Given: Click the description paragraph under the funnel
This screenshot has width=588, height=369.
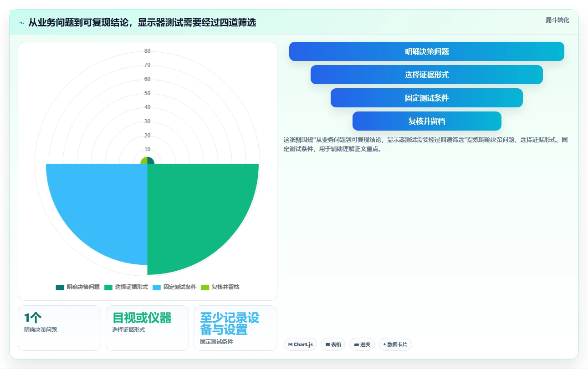Looking at the screenshot, I should pos(425,144).
